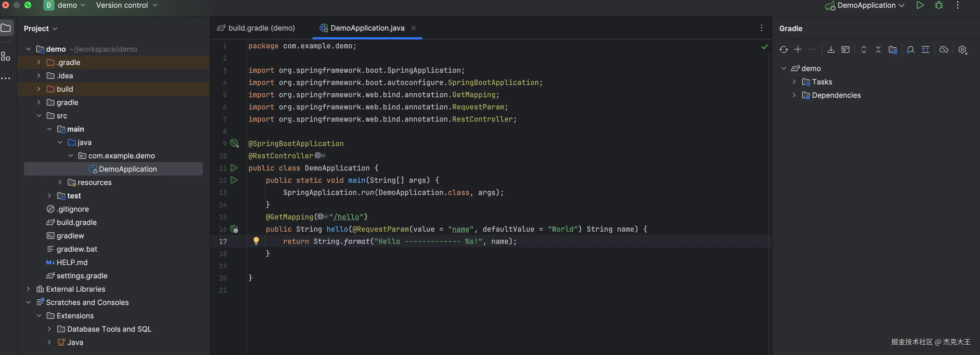Collapse all nodes in the Gradle tree
Image resolution: width=980 pixels, height=355 pixels.
(878, 49)
